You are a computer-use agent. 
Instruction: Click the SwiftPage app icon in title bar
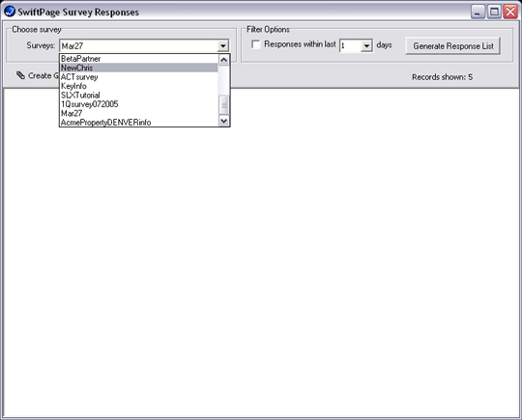10,12
